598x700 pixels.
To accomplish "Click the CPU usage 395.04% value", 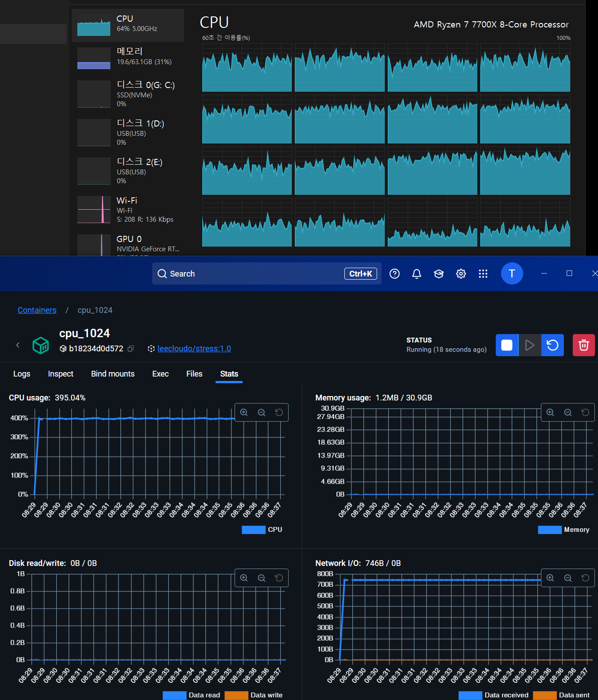I will pos(70,398).
